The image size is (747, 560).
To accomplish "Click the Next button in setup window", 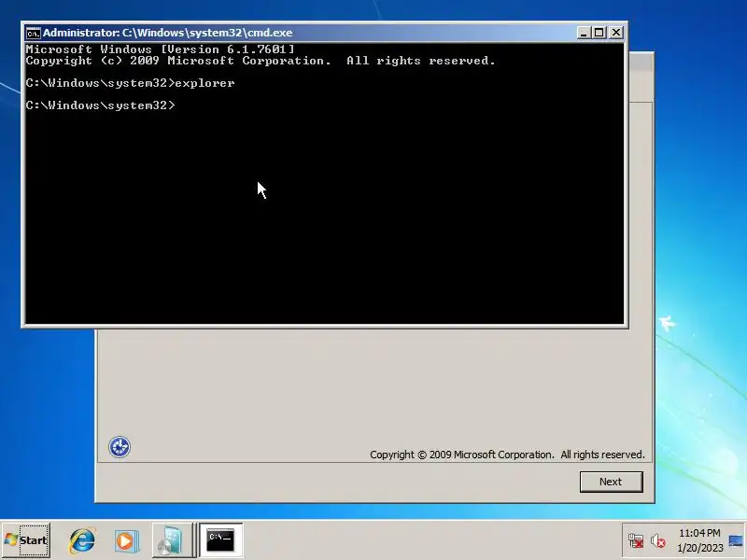I will pyautogui.click(x=611, y=482).
